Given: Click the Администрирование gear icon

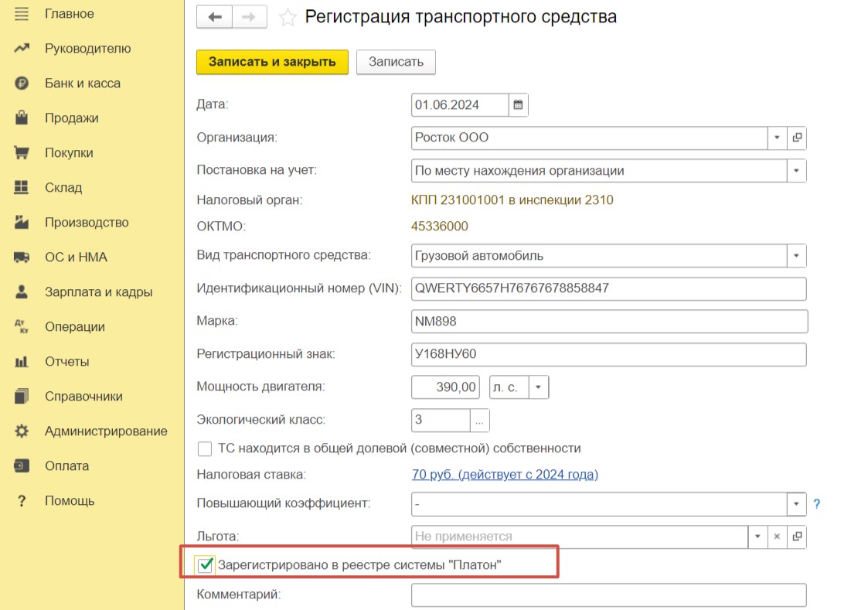Looking at the screenshot, I should (x=21, y=431).
